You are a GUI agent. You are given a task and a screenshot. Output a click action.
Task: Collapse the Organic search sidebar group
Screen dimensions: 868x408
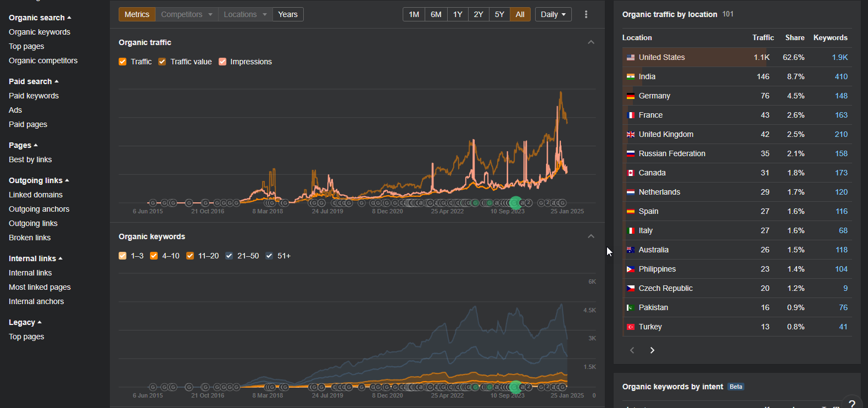40,18
